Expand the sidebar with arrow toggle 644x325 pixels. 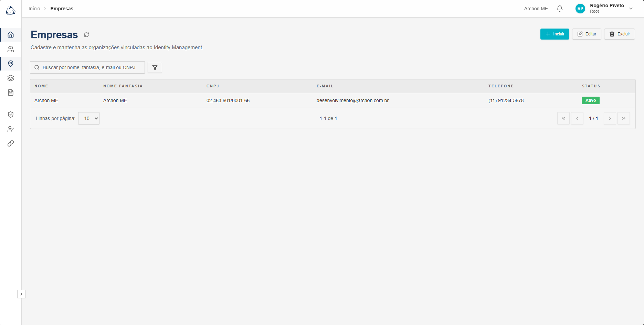21,294
